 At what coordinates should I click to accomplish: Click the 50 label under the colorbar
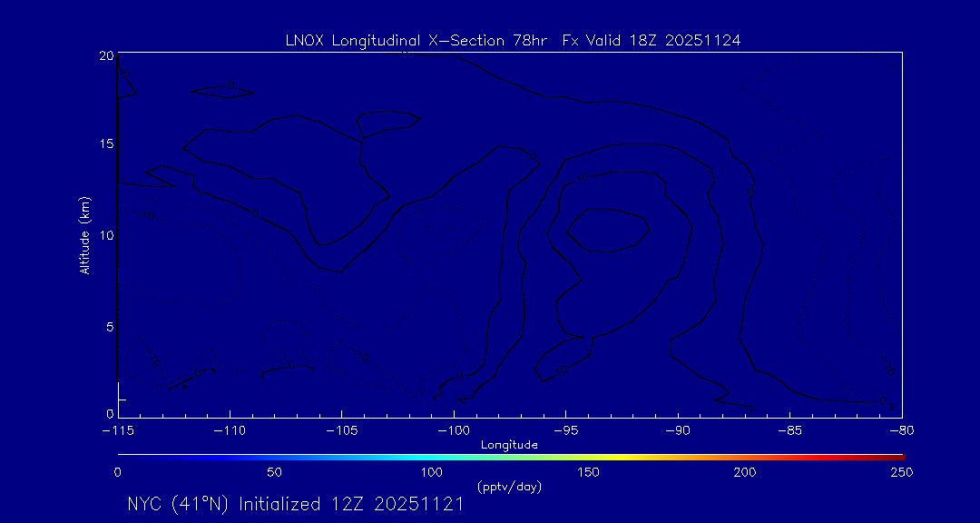click(274, 472)
